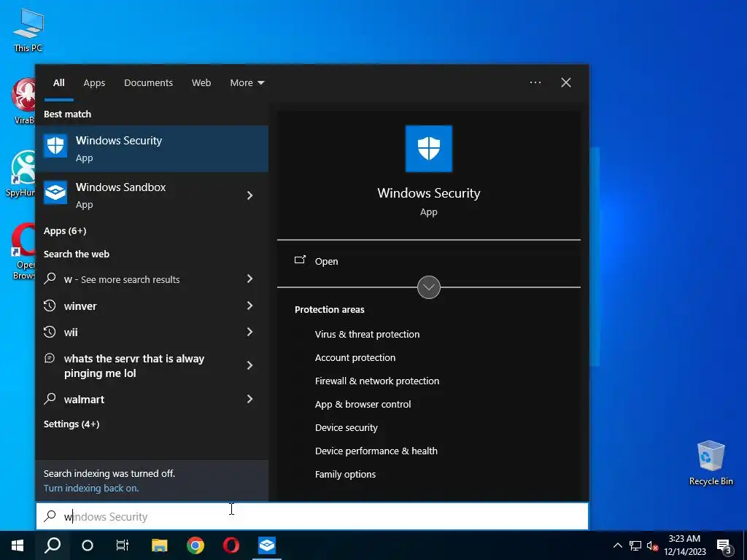
Task: Click the 'walmart' web suggestion
Action: point(84,400)
